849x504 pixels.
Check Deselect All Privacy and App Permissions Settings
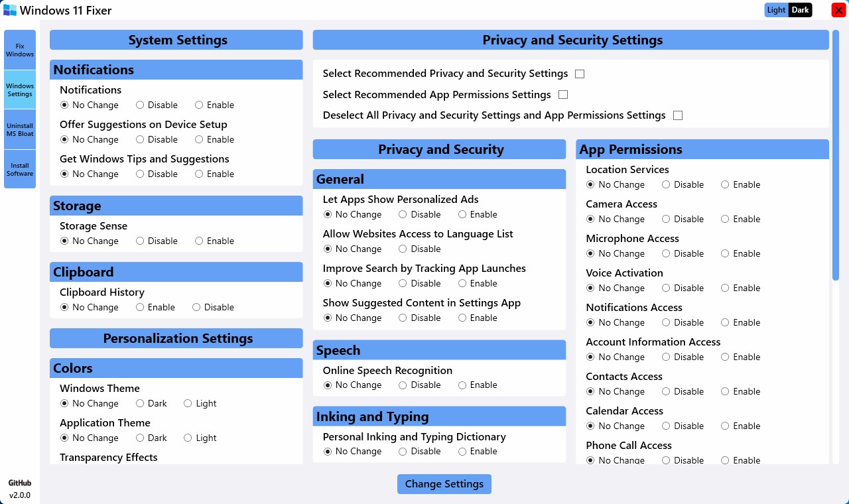(677, 115)
